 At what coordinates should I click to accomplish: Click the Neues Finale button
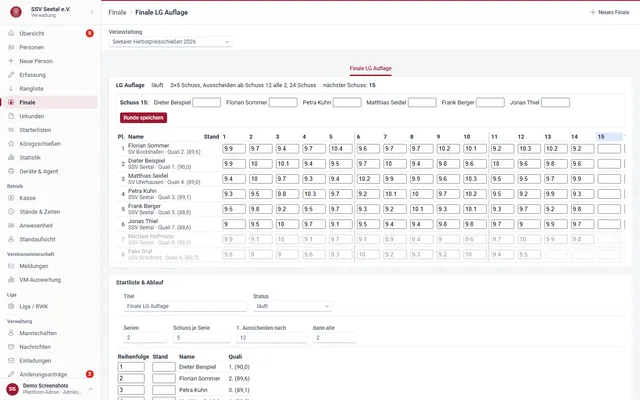[x=609, y=12]
